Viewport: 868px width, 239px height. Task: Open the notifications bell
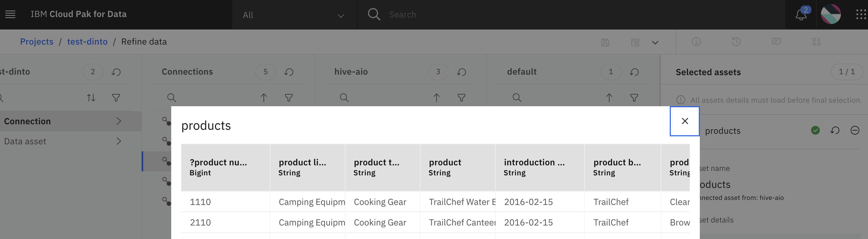coord(801,15)
